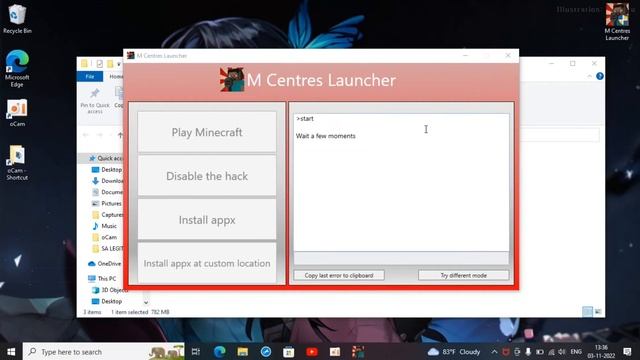Viewport: 640px width, 360px height.
Task: Click the launcher title bar app icon
Action: pyautogui.click(x=131, y=56)
